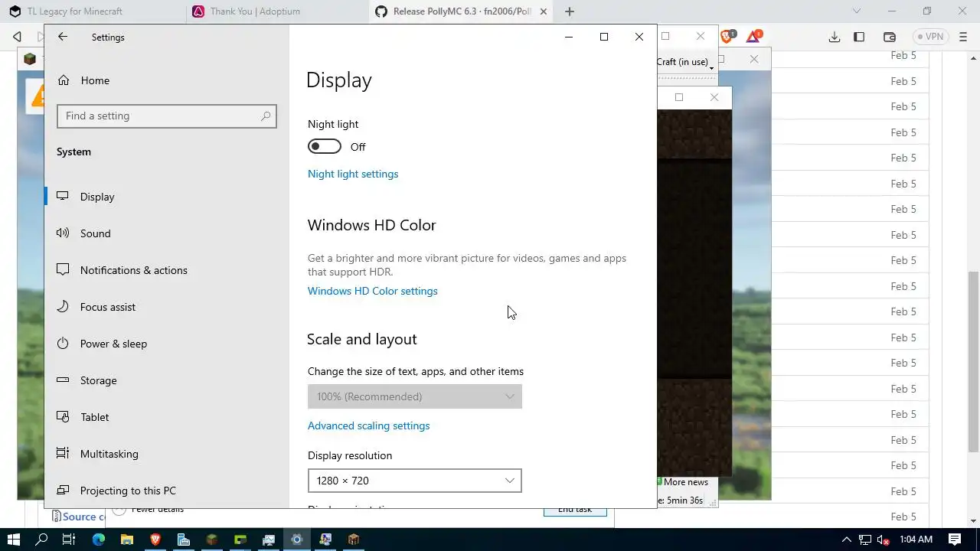Click the Projecting to this PC icon
Viewport: 980px width, 551px height.
pos(63,491)
